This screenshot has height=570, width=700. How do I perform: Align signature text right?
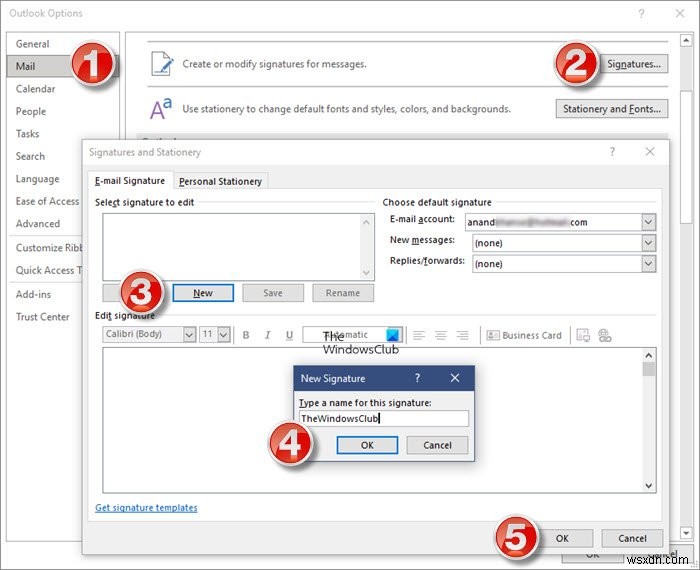[x=462, y=335]
